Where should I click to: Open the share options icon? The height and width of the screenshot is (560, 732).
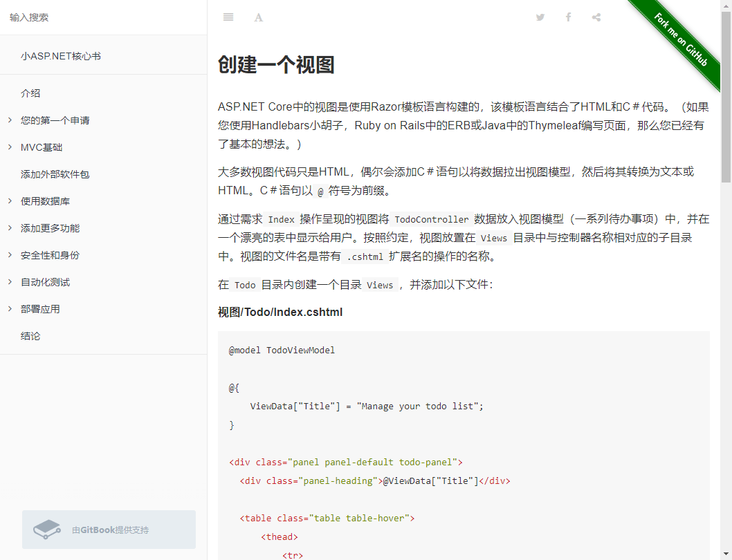(x=596, y=17)
